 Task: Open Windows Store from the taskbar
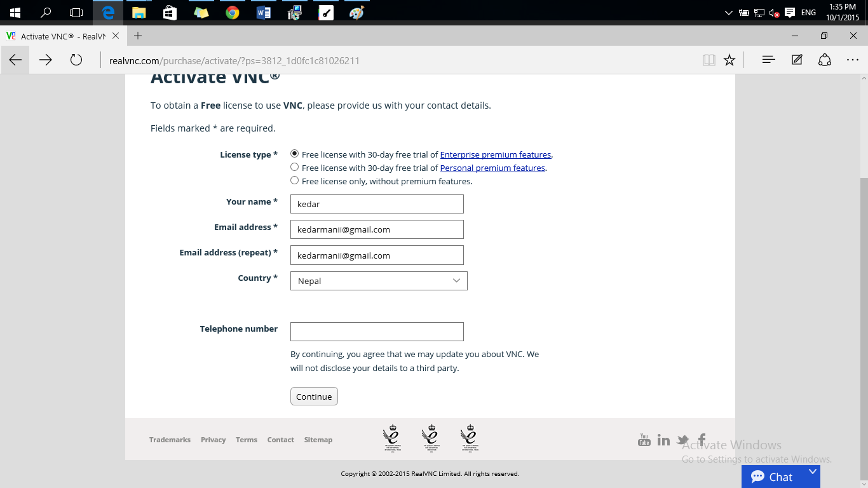(x=170, y=12)
